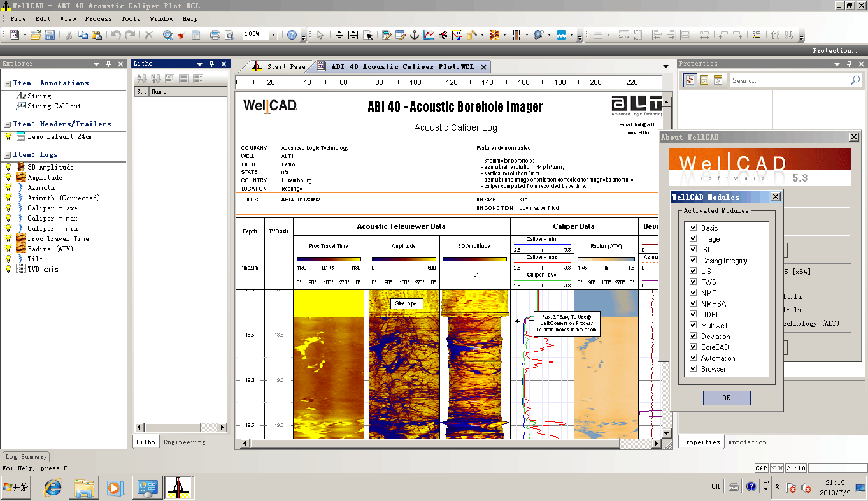Toggle the CoreCAD module checkbox
Image resolution: width=868 pixels, height=501 pixels.
click(x=694, y=347)
